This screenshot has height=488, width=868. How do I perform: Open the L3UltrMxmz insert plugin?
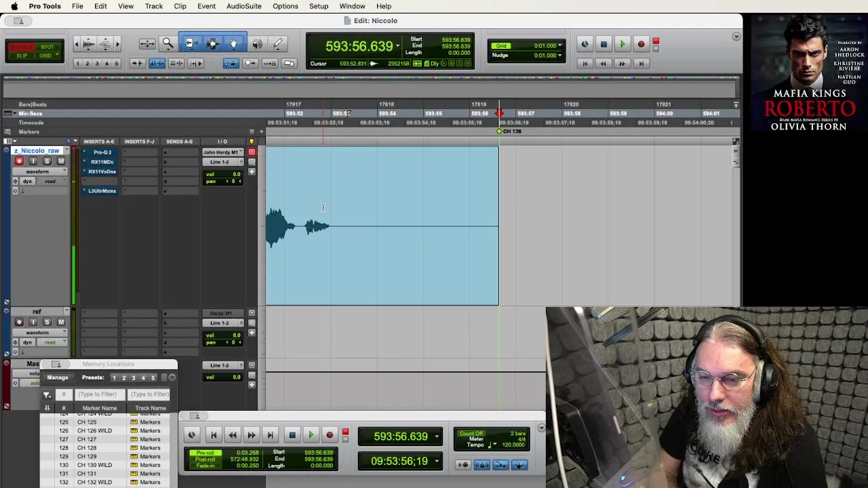[102, 191]
